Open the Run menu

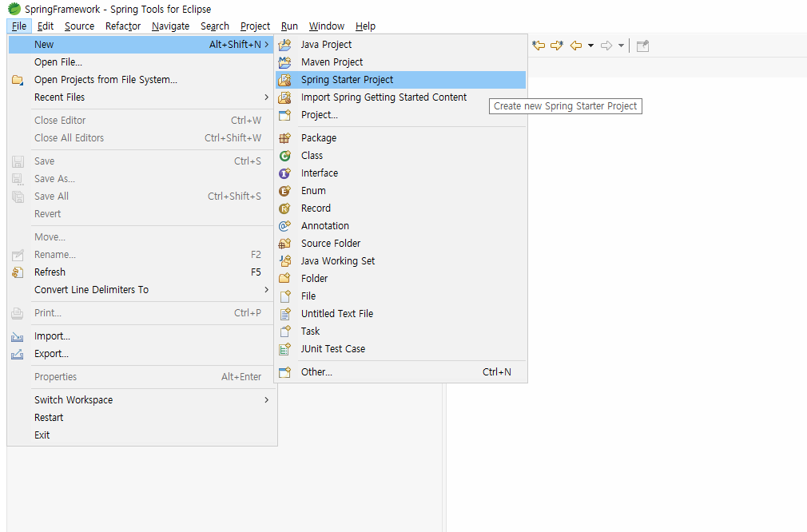tap(289, 26)
